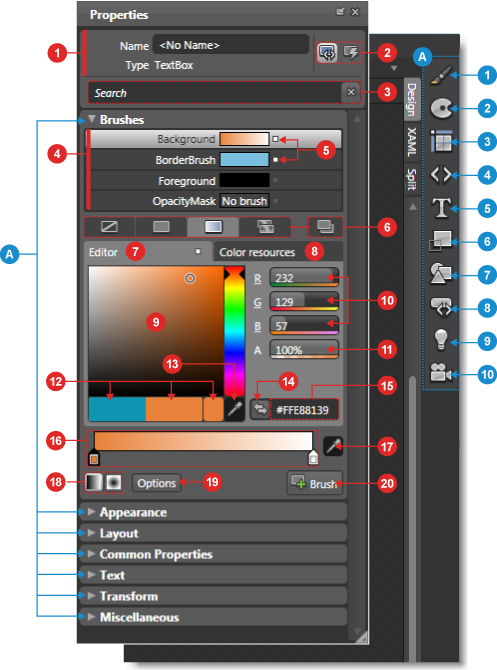Activate the gradient eyedropper tool
Viewport: 497px width, 670px height.
pyautogui.click(x=333, y=447)
